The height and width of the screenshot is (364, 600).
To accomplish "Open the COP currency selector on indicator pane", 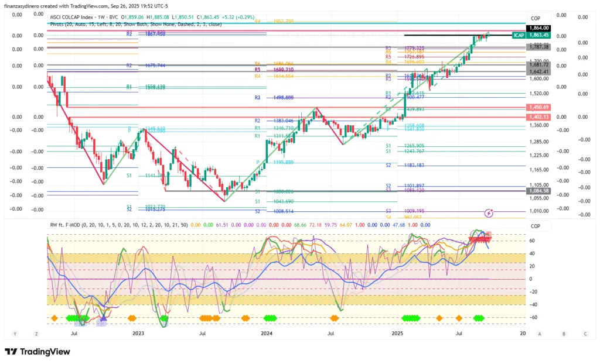I will pos(535,226).
